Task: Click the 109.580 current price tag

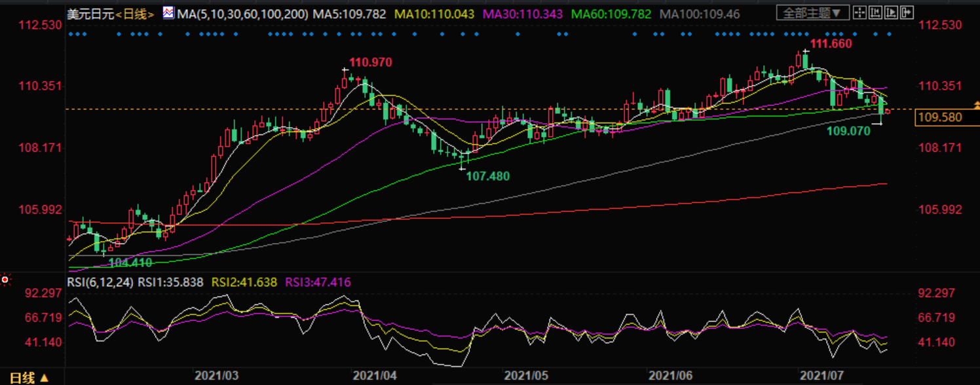Action: pos(939,118)
